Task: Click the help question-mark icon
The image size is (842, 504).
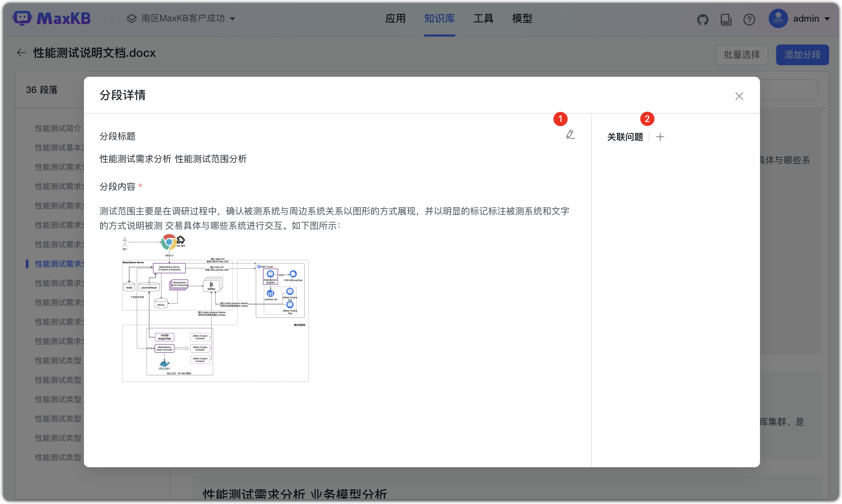Action: click(749, 19)
